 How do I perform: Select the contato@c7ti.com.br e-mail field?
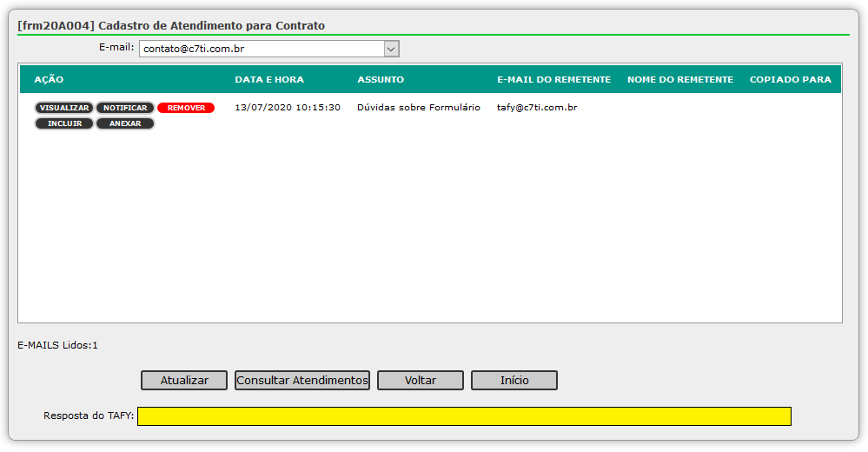pos(268,49)
